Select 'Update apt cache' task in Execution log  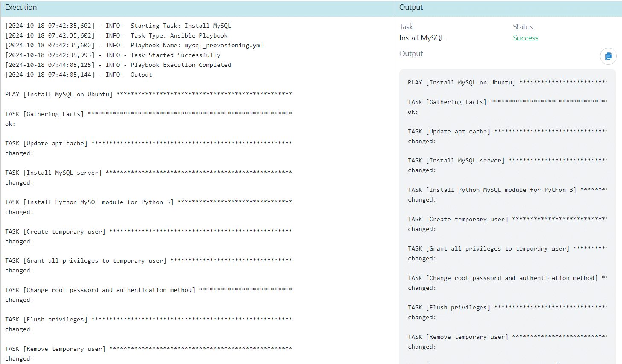tap(148, 144)
